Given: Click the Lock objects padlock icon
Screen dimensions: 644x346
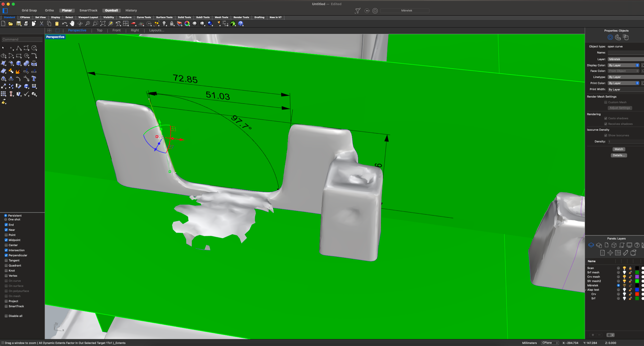Looking at the screenshot, I should click(x=172, y=24).
